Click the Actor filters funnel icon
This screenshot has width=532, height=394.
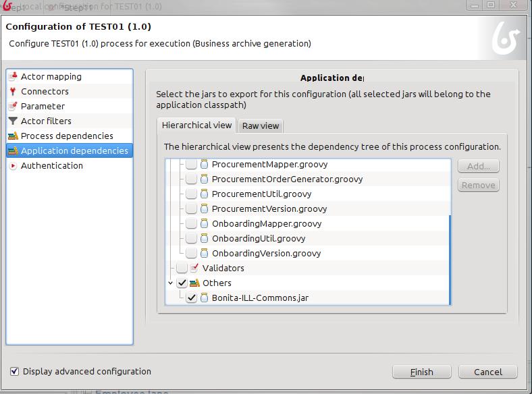[13, 121]
